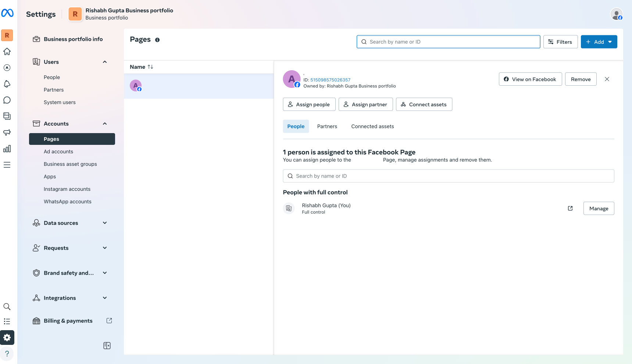Expand the Requests section

coord(105,248)
